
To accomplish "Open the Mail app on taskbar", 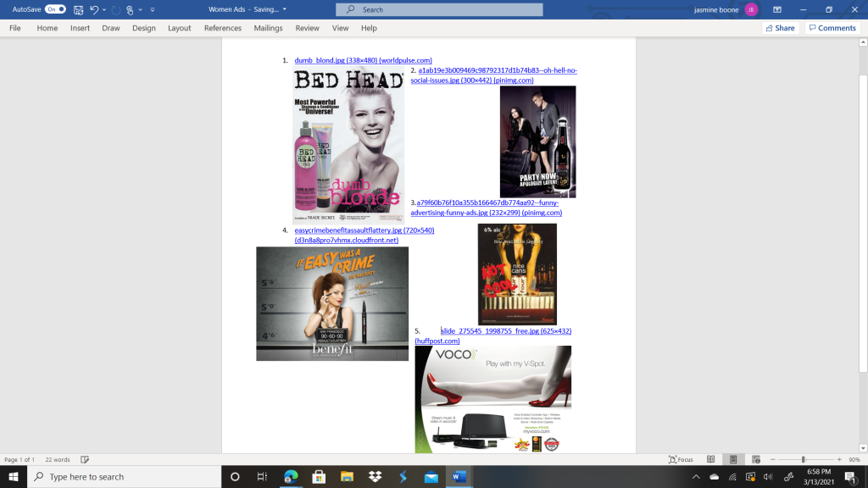I will pos(431,476).
